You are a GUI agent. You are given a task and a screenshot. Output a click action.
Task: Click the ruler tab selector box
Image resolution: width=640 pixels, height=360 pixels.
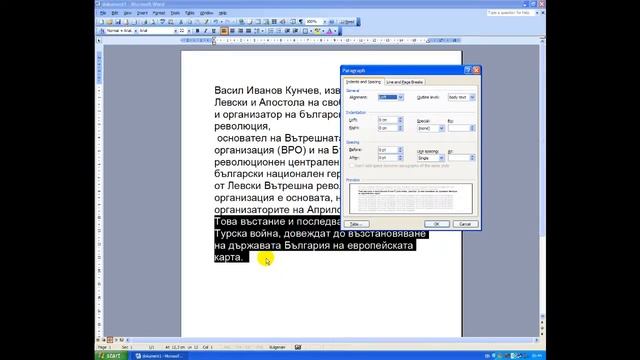coord(99,40)
